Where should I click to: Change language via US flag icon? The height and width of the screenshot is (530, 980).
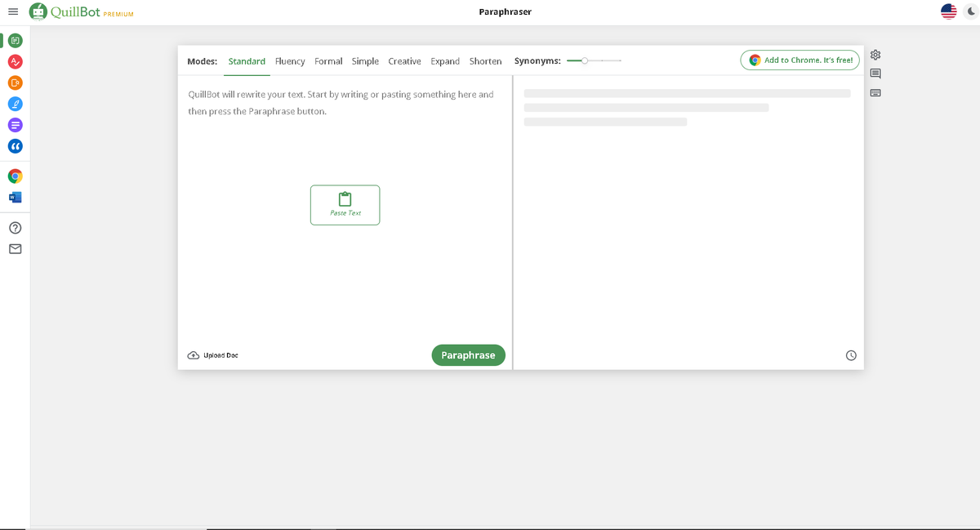click(x=948, y=11)
